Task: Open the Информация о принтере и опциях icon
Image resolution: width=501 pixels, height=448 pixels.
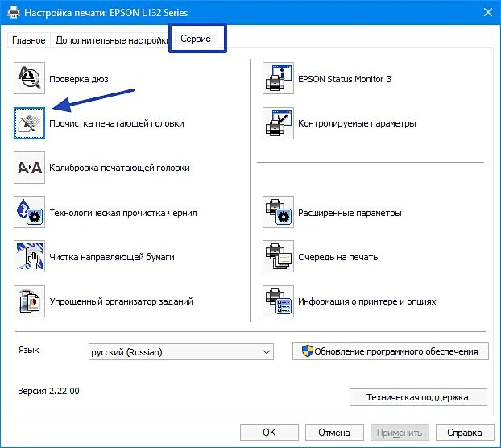Action: (279, 301)
